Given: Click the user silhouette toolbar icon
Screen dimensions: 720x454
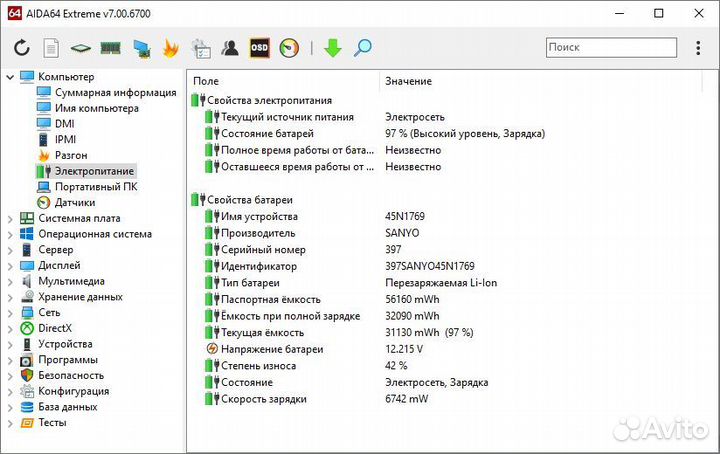Looking at the screenshot, I should [230, 48].
